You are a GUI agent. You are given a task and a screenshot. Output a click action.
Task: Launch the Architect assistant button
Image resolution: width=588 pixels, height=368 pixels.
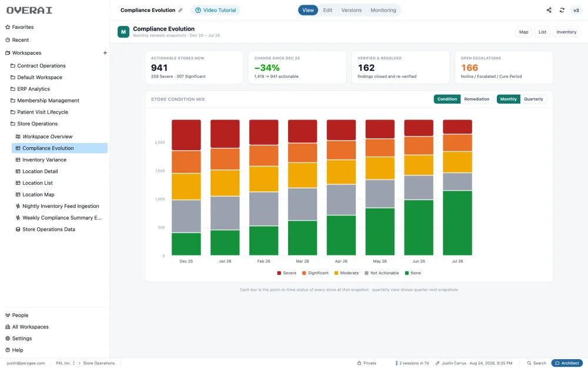pyautogui.click(x=567, y=363)
